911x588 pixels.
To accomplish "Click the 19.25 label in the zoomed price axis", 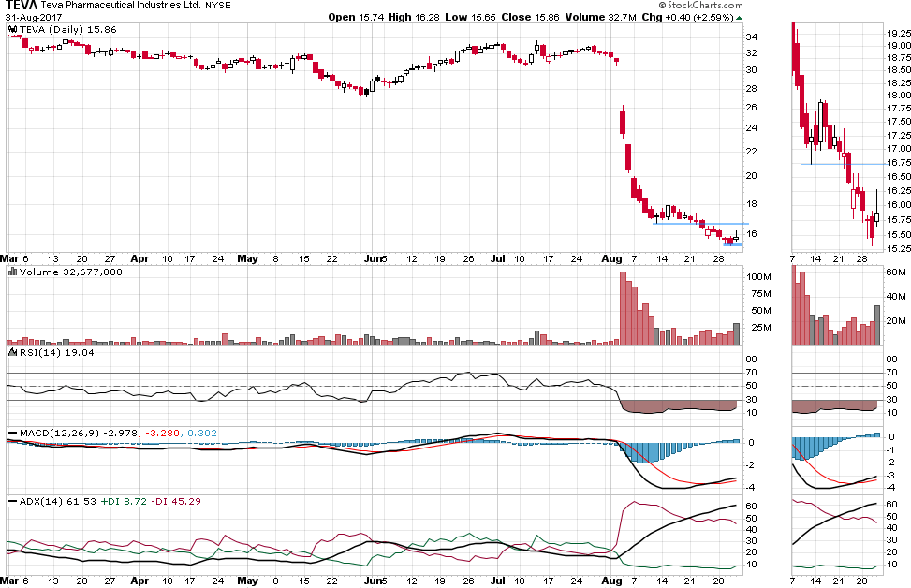I will [899, 33].
